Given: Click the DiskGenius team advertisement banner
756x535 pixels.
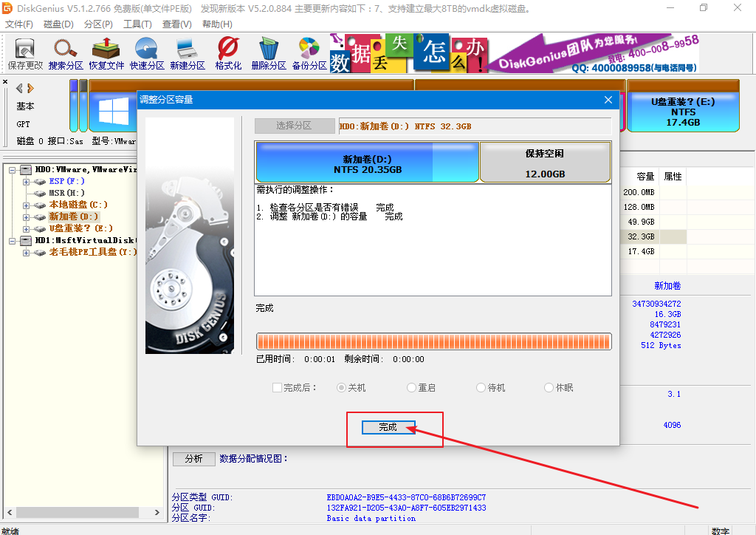Looking at the screenshot, I should [515, 53].
